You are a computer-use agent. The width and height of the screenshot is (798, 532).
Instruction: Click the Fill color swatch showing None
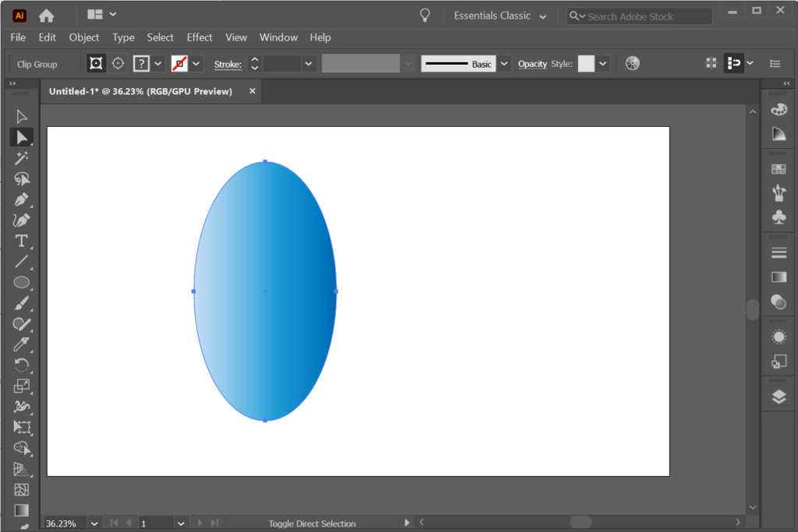point(178,63)
